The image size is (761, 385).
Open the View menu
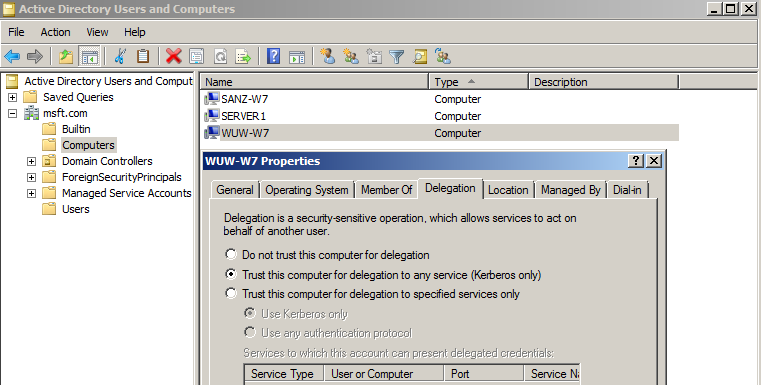pyautogui.click(x=97, y=32)
